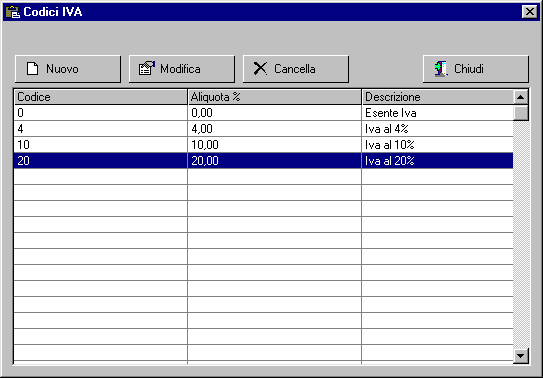This screenshot has width=543, height=378.
Task: Select the Iva al 10% description cell
Action: 437,145
